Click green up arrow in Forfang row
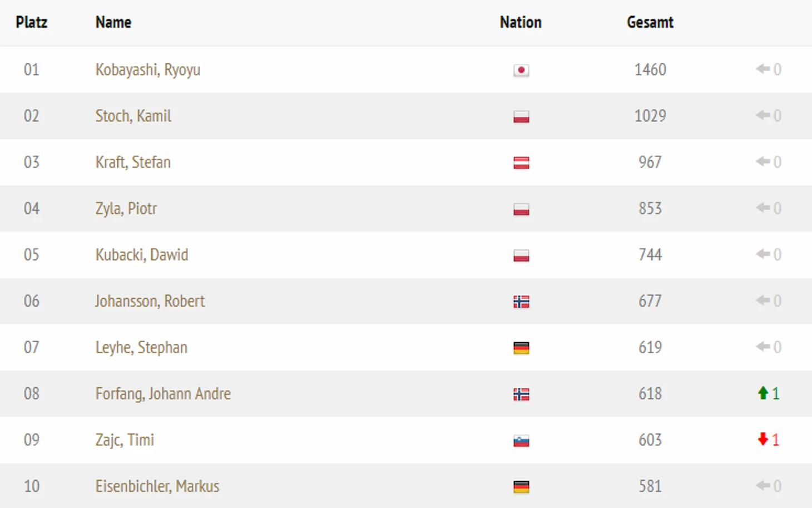812x508 pixels. pyautogui.click(x=763, y=393)
